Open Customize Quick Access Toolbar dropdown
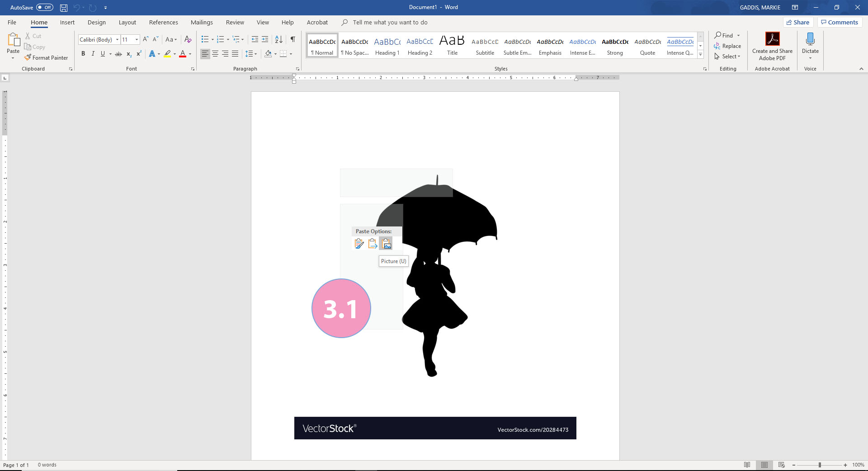The width and height of the screenshot is (868, 471). pyautogui.click(x=105, y=8)
